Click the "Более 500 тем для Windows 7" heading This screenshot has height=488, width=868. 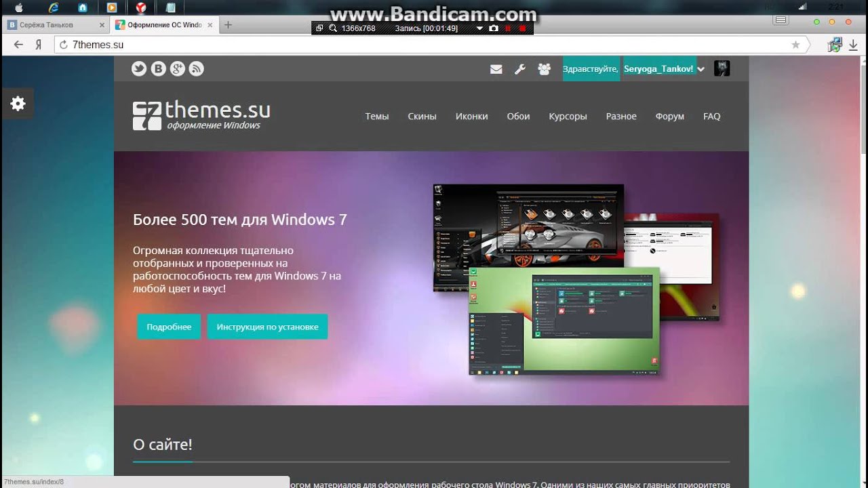pos(240,220)
